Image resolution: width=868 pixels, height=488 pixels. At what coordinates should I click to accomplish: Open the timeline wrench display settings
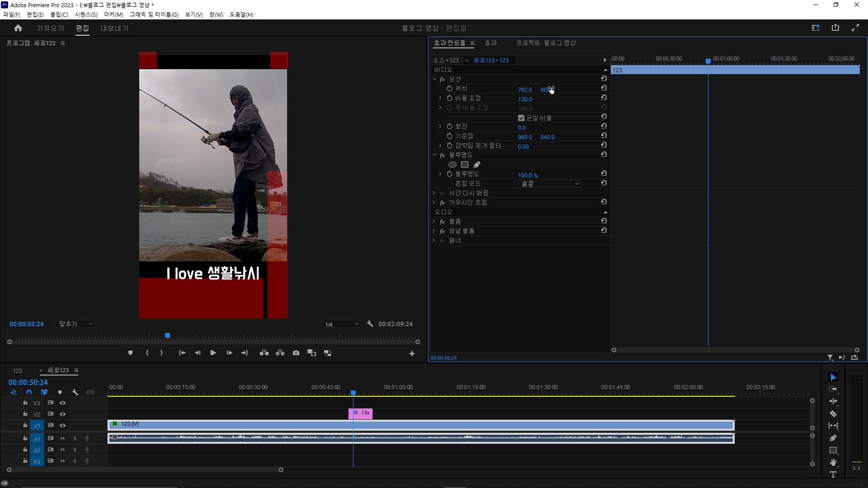point(75,392)
